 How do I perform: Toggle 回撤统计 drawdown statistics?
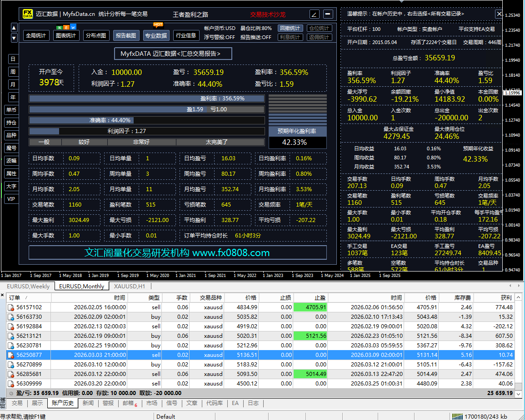click(290, 28)
